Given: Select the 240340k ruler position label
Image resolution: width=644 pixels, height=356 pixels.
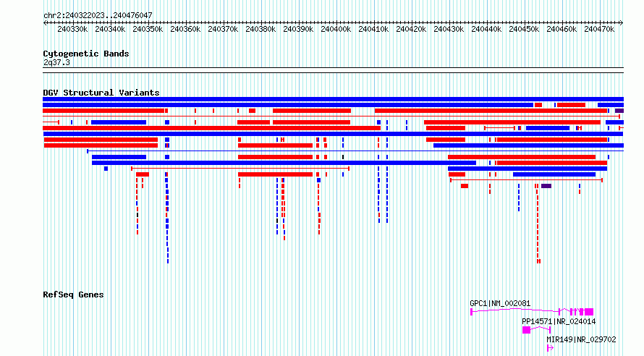Looking at the screenshot, I should pos(110,29).
